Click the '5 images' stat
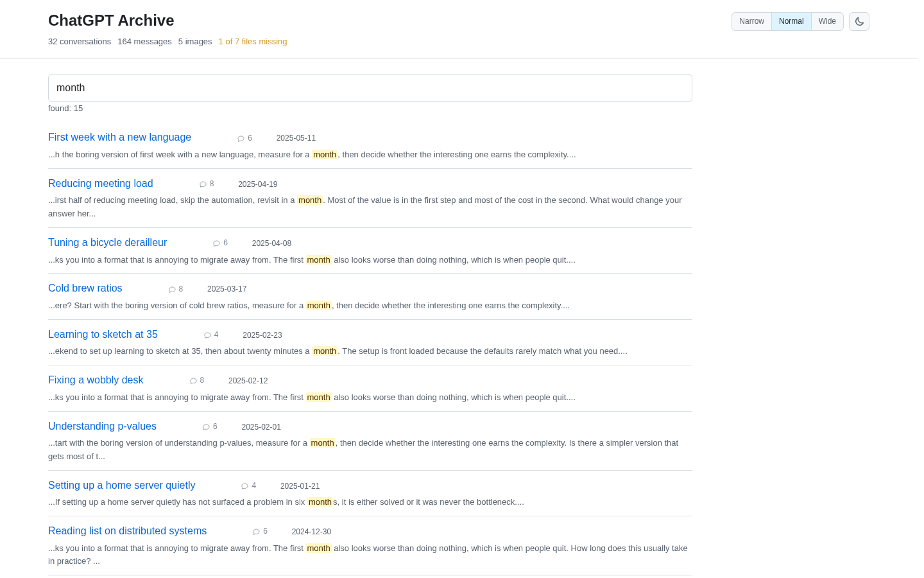 click(x=195, y=42)
